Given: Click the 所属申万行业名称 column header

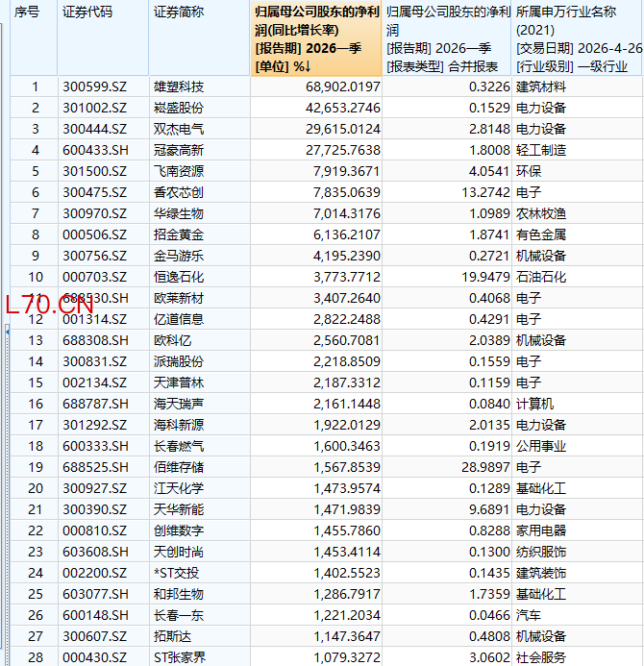Looking at the screenshot, I should [x=578, y=38].
